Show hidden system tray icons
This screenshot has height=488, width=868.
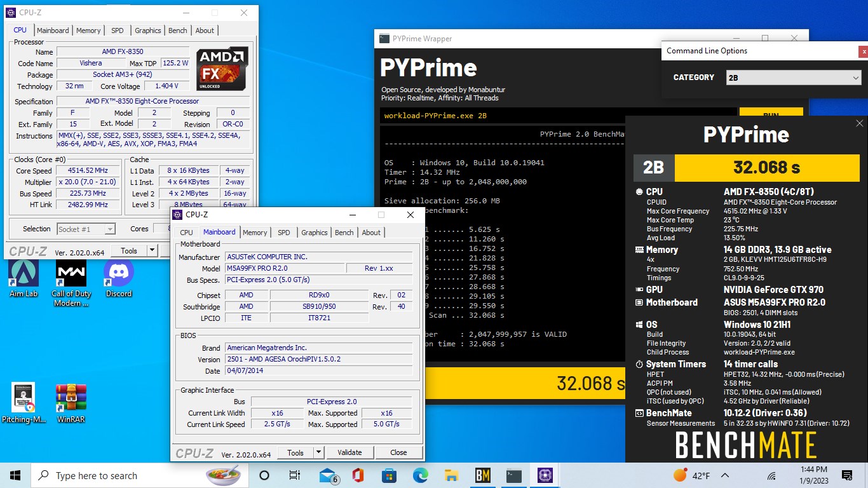point(725,475)
